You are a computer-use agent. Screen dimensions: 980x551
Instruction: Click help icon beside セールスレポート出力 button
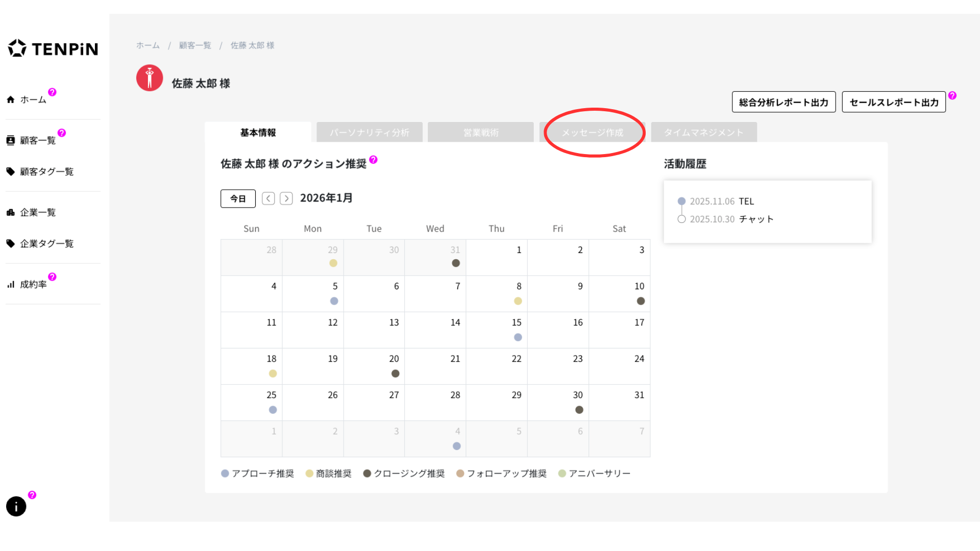coord(952,96)
